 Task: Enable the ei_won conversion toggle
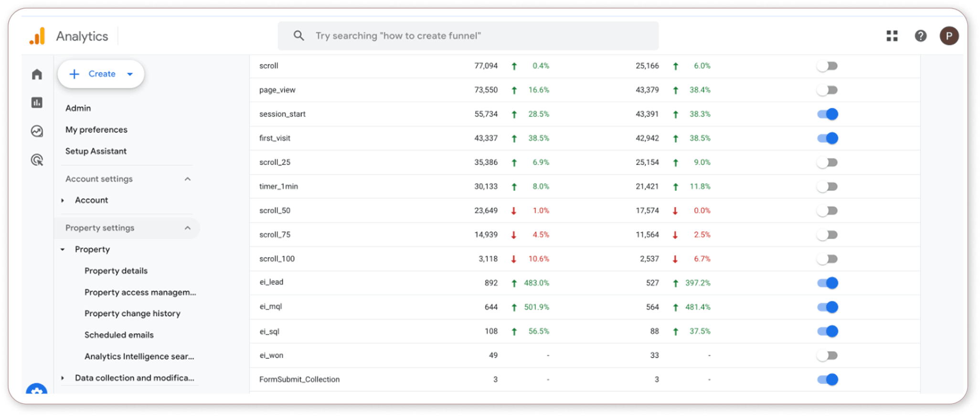coord(827,355)
